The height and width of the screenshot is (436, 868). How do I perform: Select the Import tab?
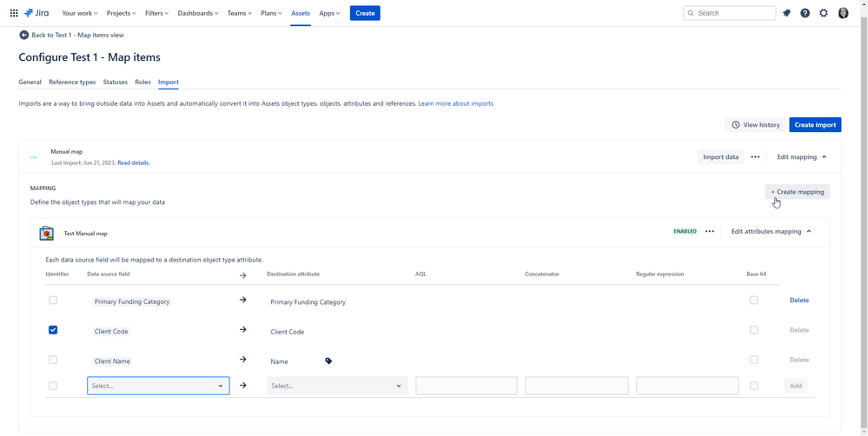(169, 82)
